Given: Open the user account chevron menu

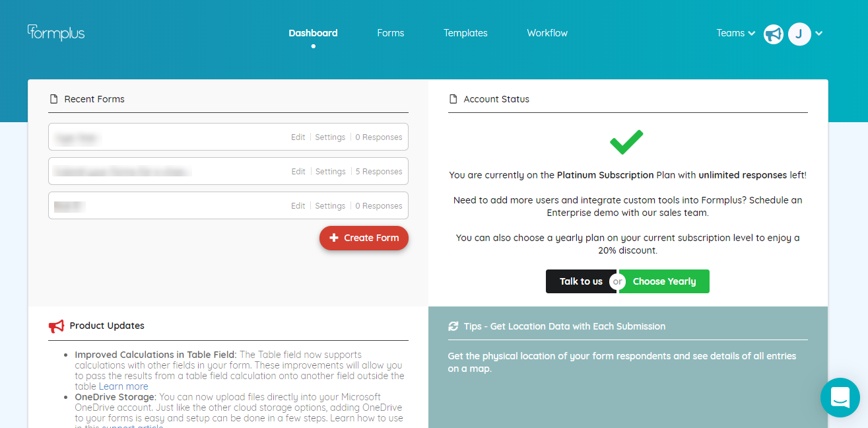Looking at the screenshot, I should pos(819,34).
